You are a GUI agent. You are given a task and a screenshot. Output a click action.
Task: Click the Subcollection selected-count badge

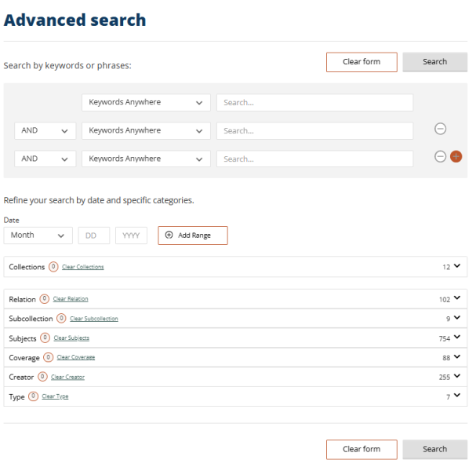click(x=61, y=318)
